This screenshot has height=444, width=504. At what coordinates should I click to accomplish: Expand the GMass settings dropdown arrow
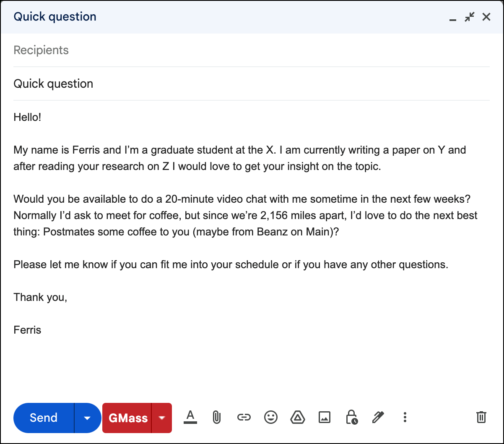click(x=161, y=418)
